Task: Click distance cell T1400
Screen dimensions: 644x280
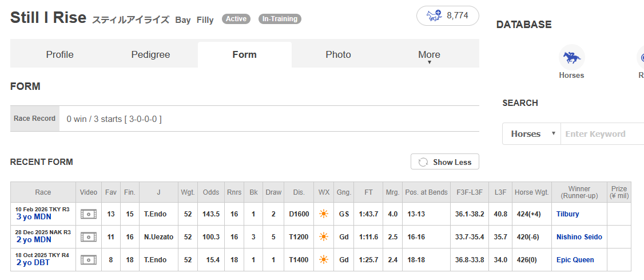Action: coord(299,260)
